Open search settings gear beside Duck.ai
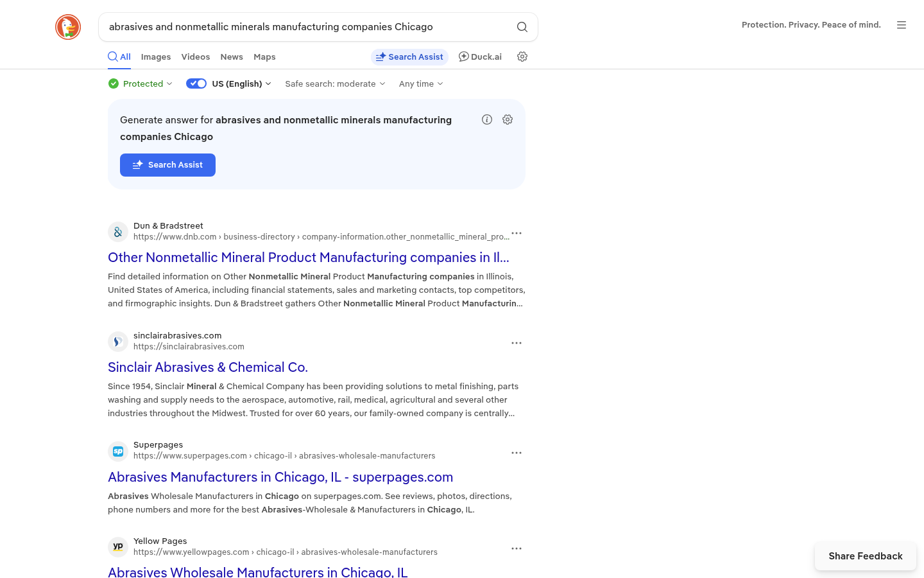The width and height of the screenshot is (924, 578). click(522, 57)
